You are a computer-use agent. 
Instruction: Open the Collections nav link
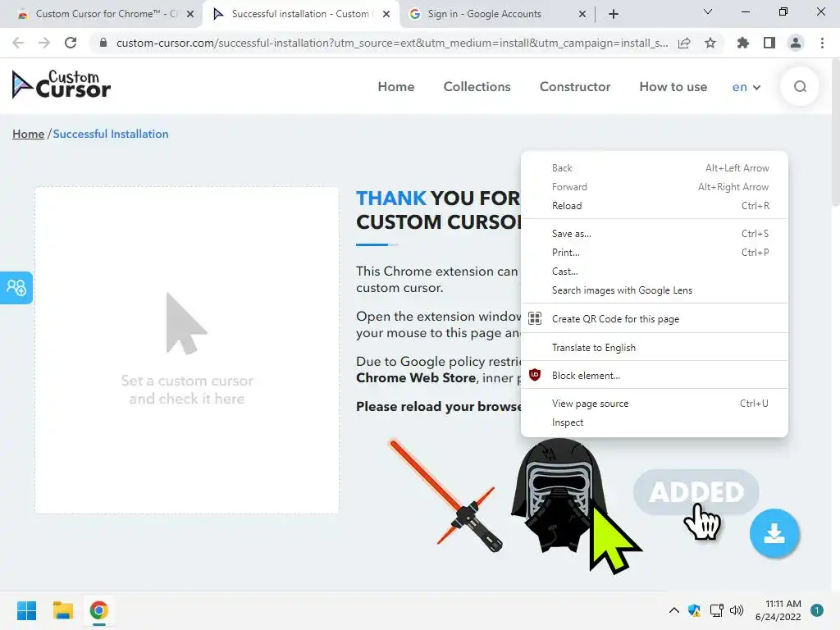pos(477,87)
